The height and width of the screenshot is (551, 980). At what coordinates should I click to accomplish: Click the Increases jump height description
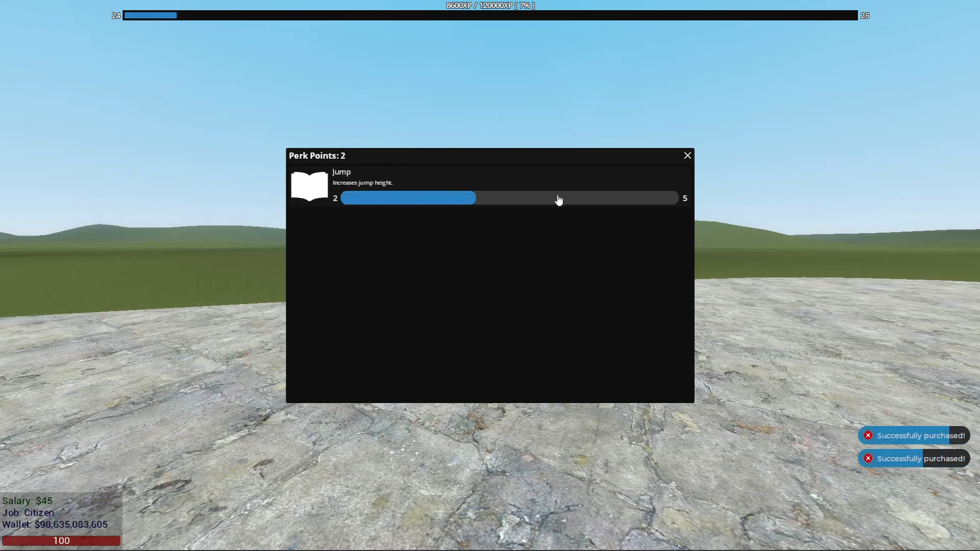coord(362,183)
